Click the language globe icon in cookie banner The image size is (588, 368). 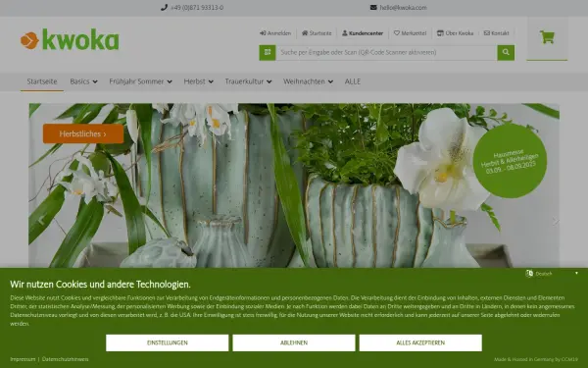(529, 274)
